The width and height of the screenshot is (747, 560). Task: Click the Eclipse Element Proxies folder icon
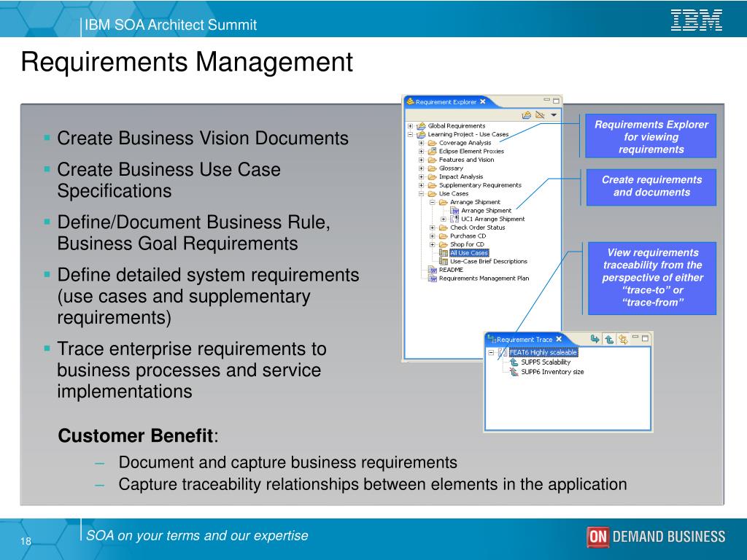pos(432,152)
